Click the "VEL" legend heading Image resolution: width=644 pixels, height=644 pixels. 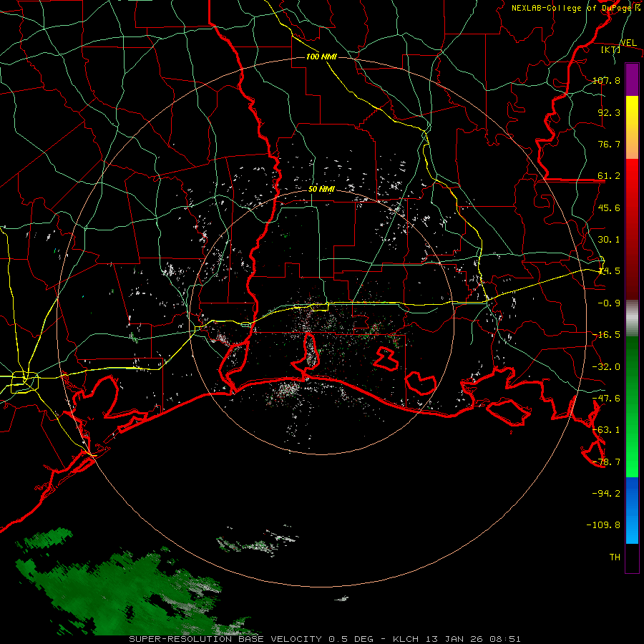pyautogui.click(x=628, y=43)
